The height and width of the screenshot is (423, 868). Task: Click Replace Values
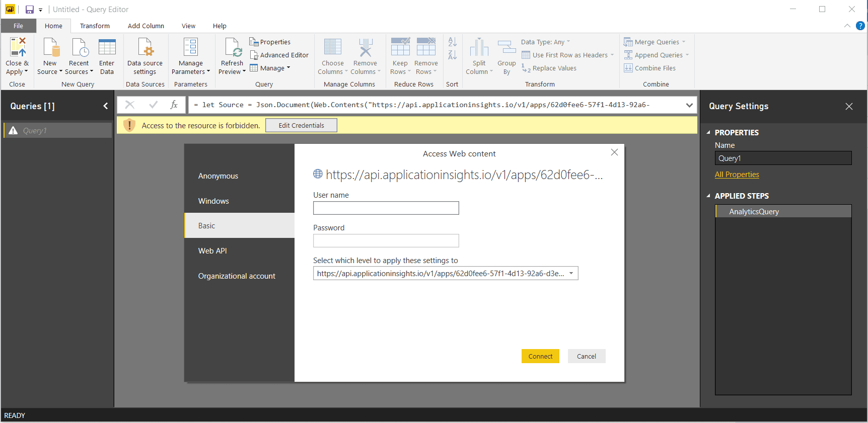pyautogui.click(x=549, y=68)
